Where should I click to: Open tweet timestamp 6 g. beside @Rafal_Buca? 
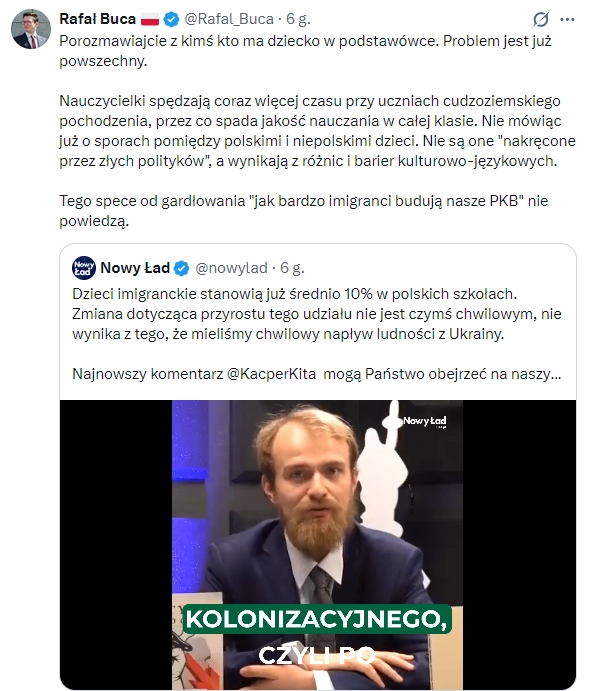coord(298,19)
